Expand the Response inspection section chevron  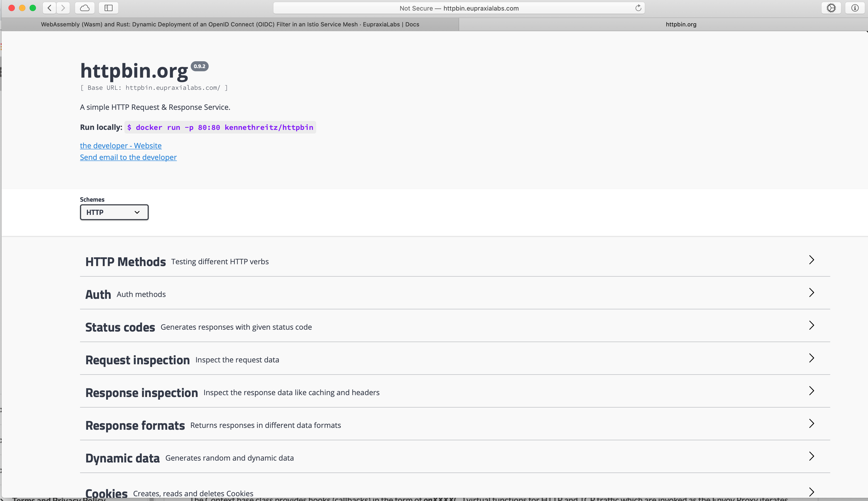click(811, 391)
